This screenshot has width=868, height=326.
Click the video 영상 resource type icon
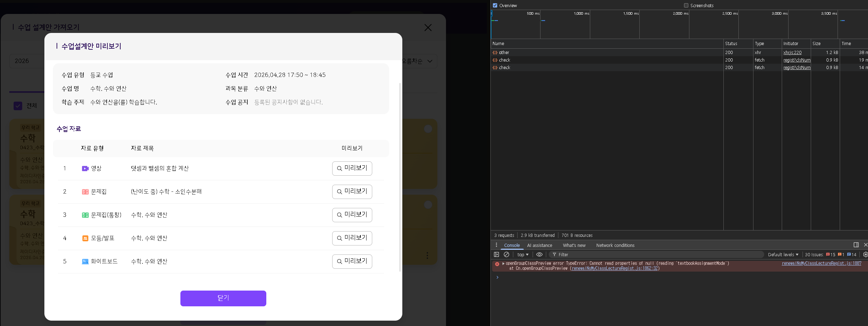tap(85, 169)
